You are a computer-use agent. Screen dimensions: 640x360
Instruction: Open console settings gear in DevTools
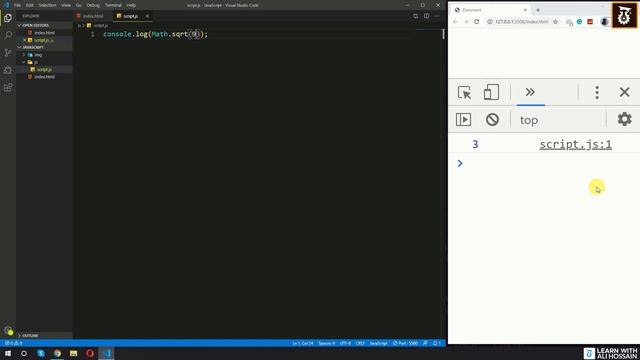coord(624,119)
